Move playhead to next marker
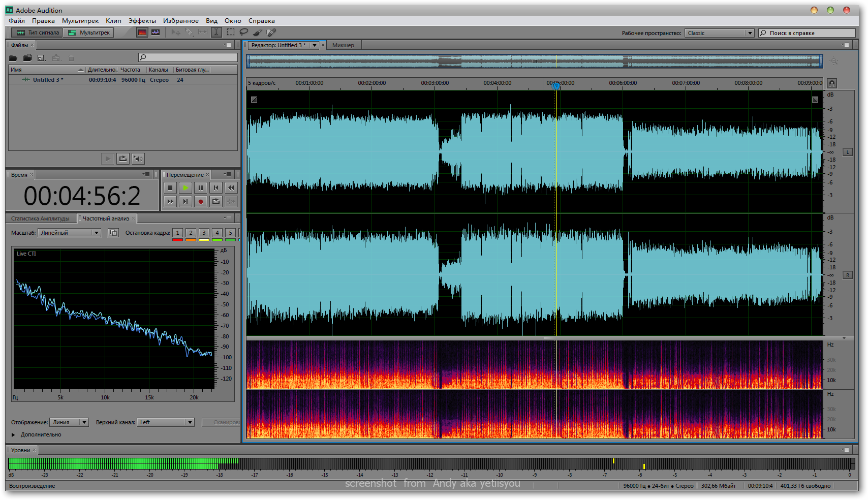The image size is (868, 500). pos(185,202)
